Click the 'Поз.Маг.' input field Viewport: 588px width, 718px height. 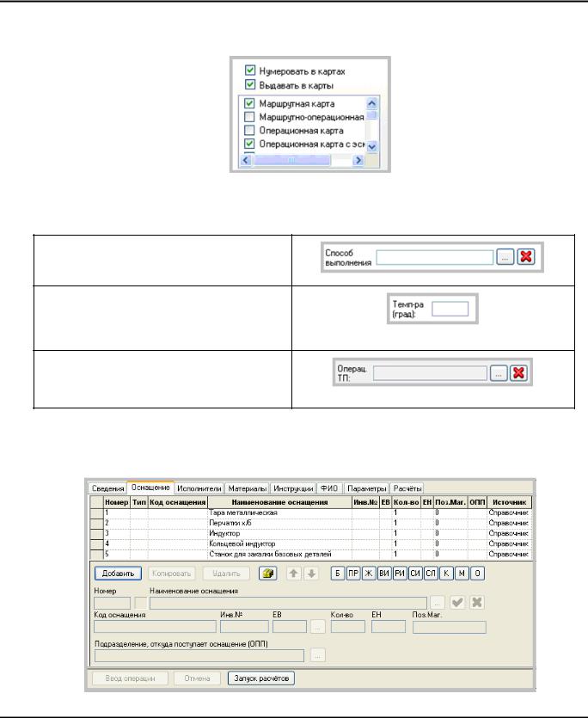click(450, 627)
